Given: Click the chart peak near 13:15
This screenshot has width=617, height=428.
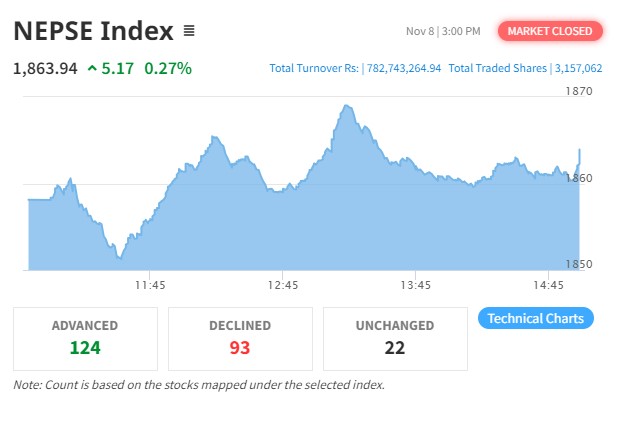Looking at the screenshot, I should pos(346,106).
